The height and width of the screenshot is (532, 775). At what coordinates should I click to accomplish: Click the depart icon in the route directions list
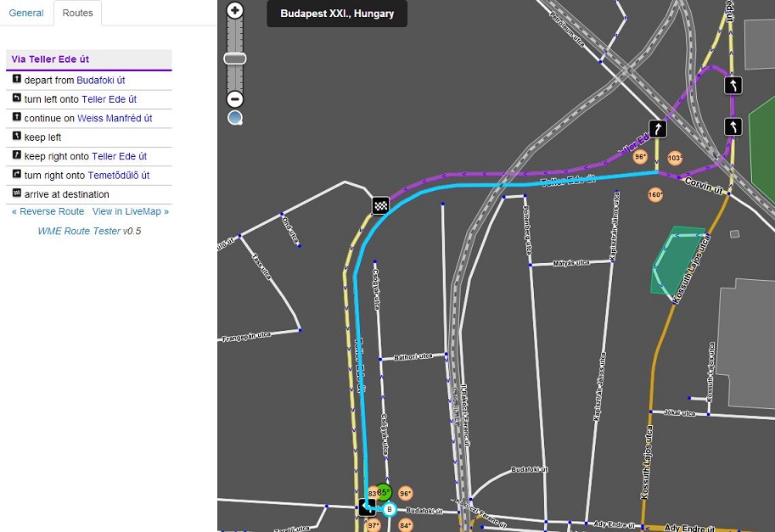point(18,80)
